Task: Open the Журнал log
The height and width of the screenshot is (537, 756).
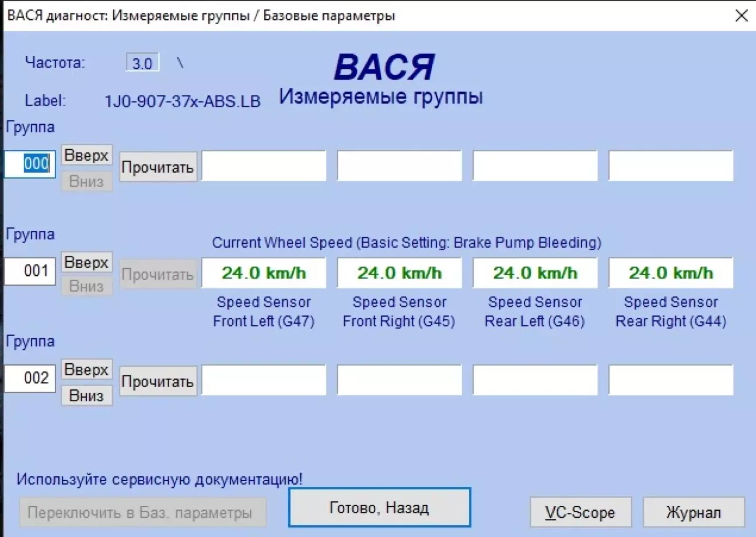Action: pyautogui.click(x=694, y=512)
